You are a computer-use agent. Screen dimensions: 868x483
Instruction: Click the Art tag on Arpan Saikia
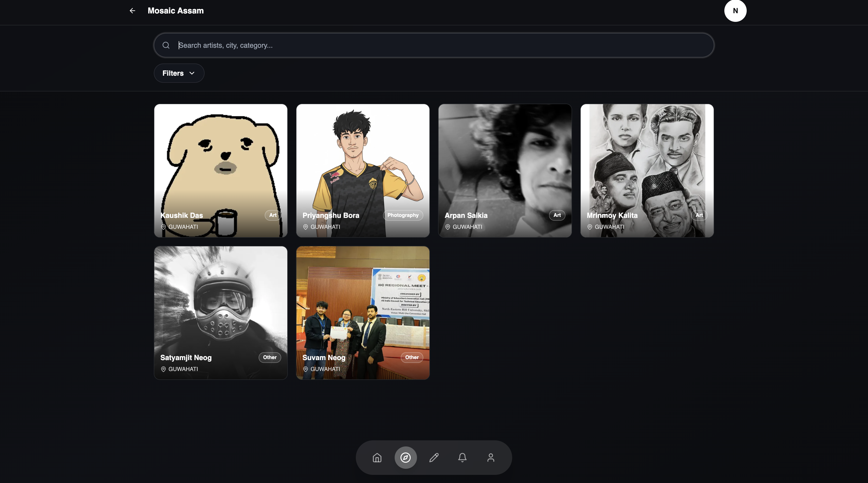[x=557, y=215]
